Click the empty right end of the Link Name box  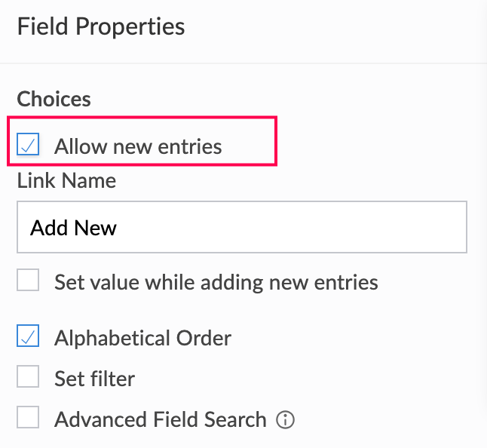pos(422,227)
